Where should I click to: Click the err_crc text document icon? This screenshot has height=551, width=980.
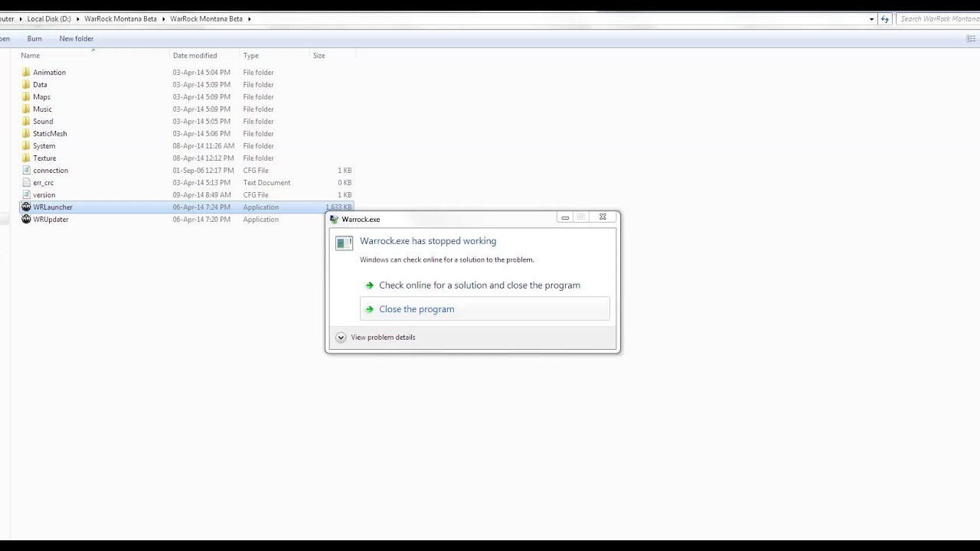26,183
